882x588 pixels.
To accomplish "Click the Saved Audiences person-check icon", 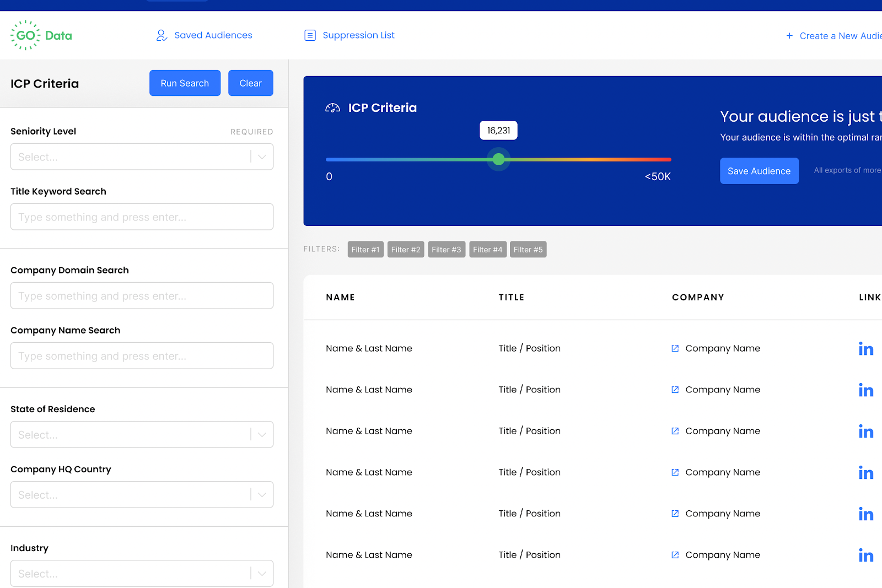I will (161, 35).
